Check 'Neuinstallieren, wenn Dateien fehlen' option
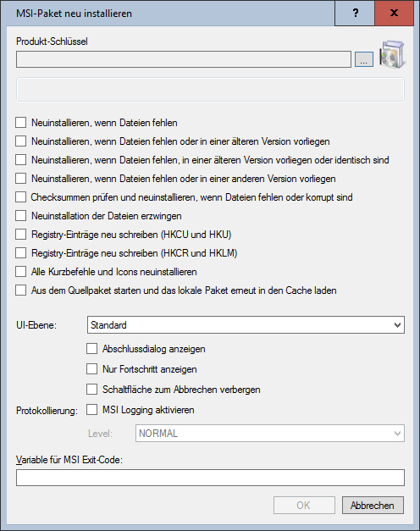420x531 pixels. click(20, 122)
